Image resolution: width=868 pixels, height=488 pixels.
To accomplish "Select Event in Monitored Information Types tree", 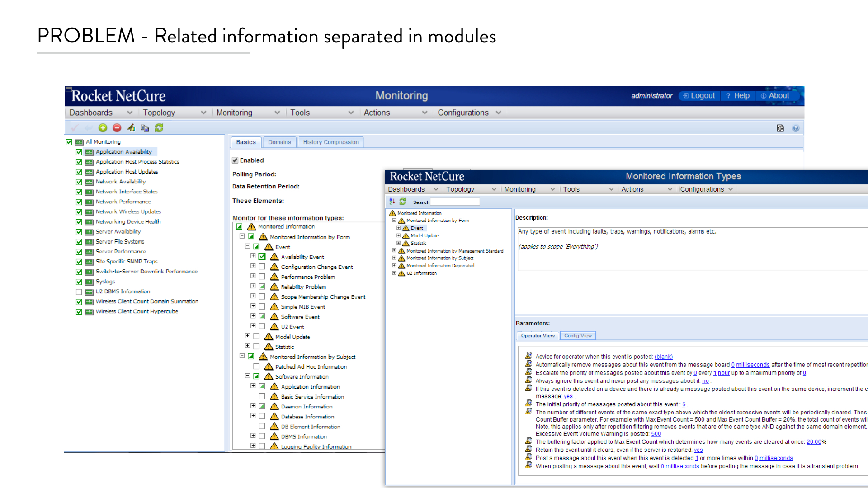I will tap(417, 228).
